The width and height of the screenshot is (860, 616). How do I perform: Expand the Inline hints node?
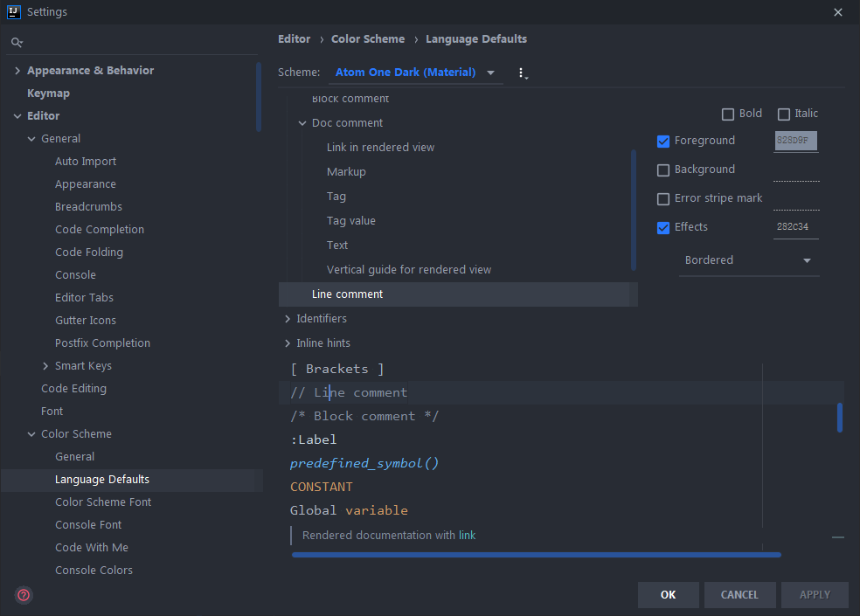tap(288, 343)
